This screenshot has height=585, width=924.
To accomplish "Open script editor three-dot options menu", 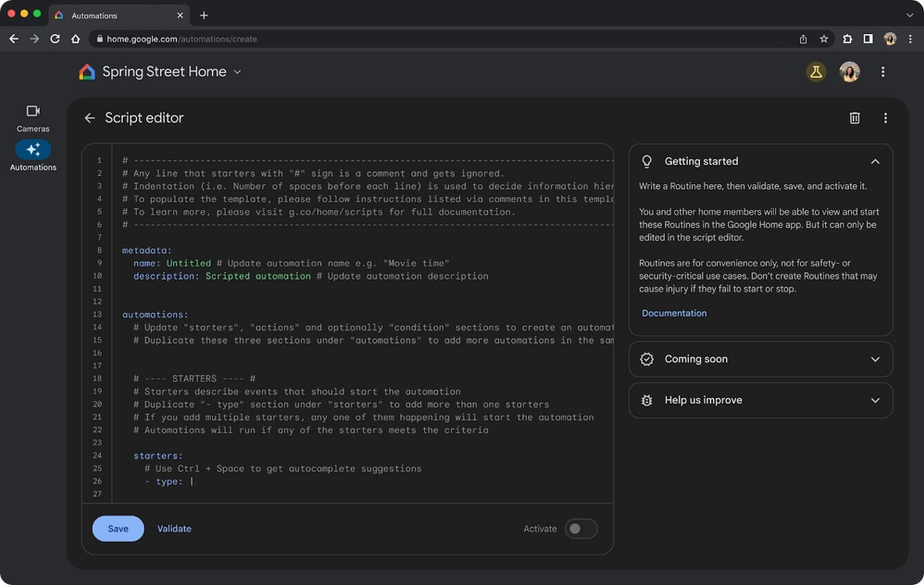I will pos(885,118).
